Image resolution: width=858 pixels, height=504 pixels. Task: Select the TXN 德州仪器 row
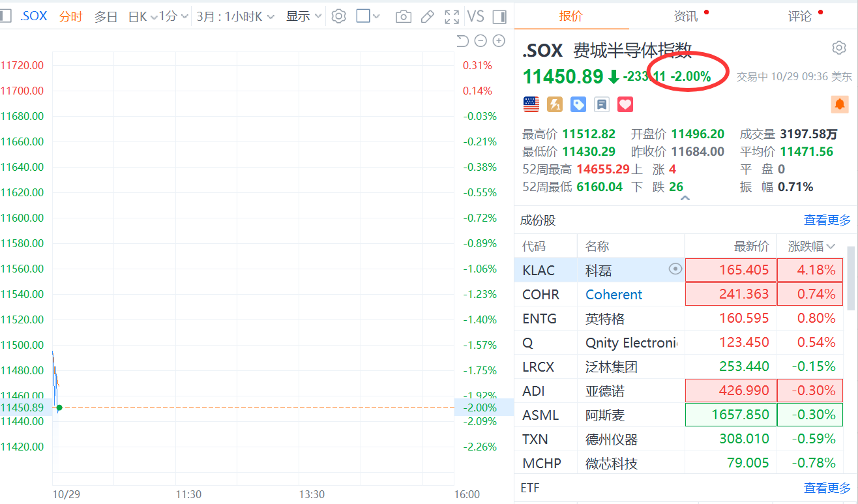(679, 439)
